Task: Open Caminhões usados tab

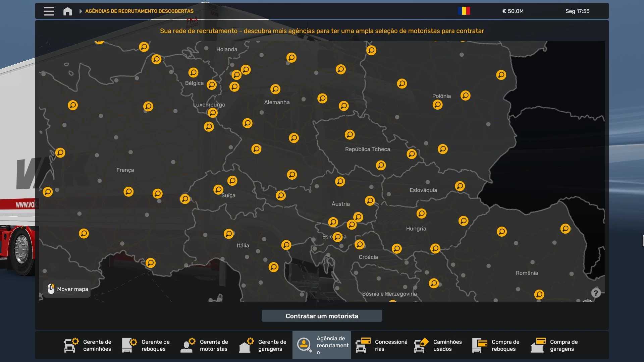Action: (x=438, y=345)
